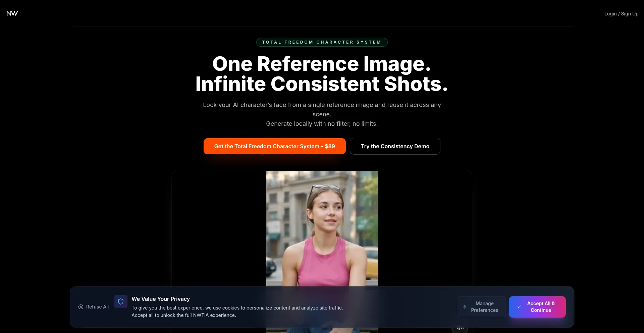Screen dimensions: 644x333
Task: Click the NW logo
Action: point(12,13)
